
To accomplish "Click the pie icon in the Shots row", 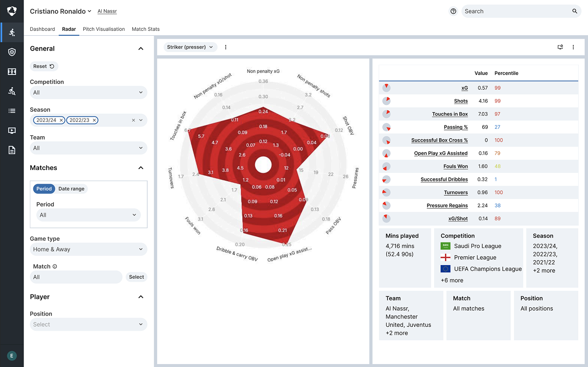I will pos(386,101).
